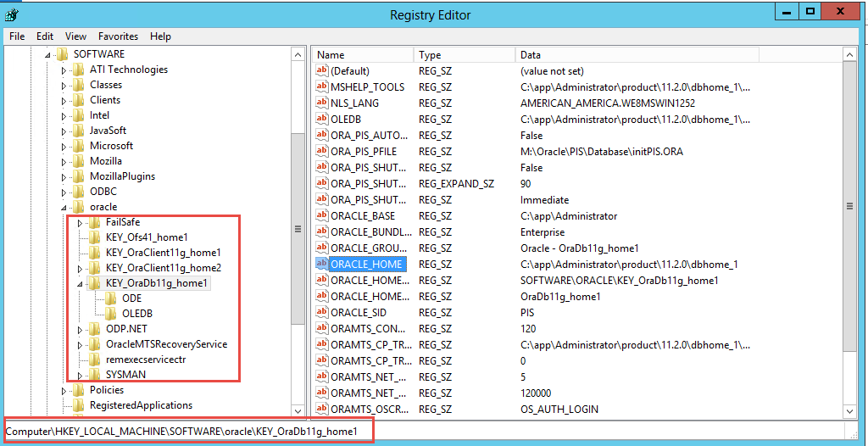868x446 pixels.
Task: Click the tree pane vertical scrollbar thumb
Action: coord(298,229)
